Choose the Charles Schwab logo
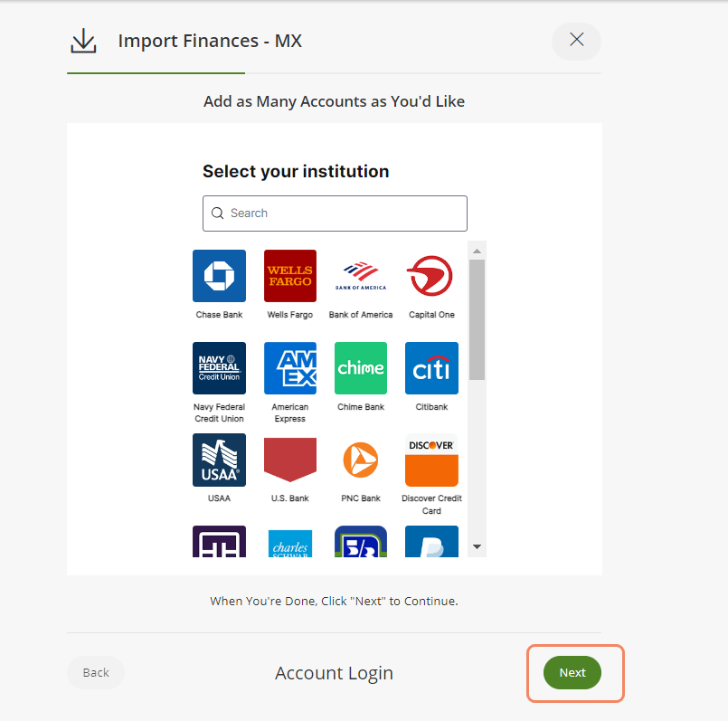728x721 pixels. tap(290, 544)
